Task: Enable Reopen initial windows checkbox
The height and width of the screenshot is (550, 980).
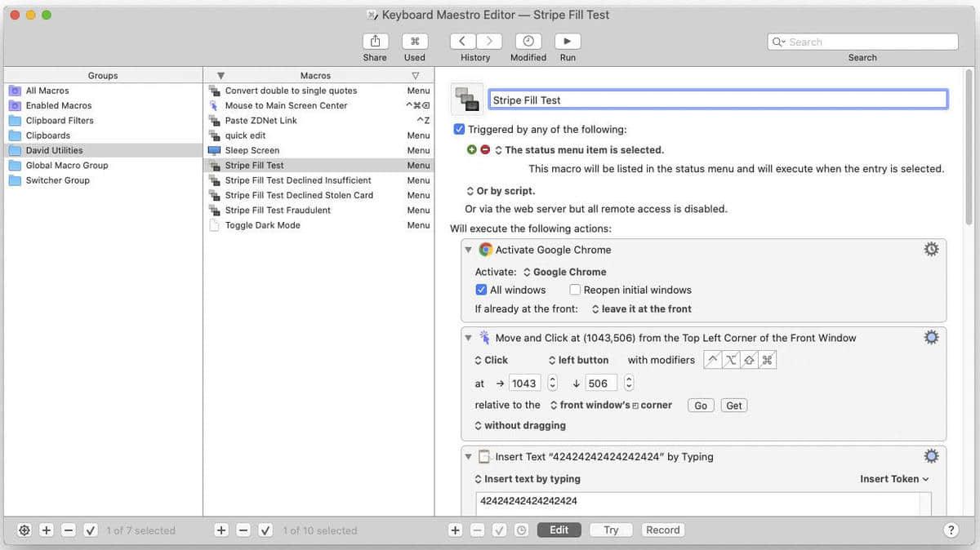Action: click(575, 290)
